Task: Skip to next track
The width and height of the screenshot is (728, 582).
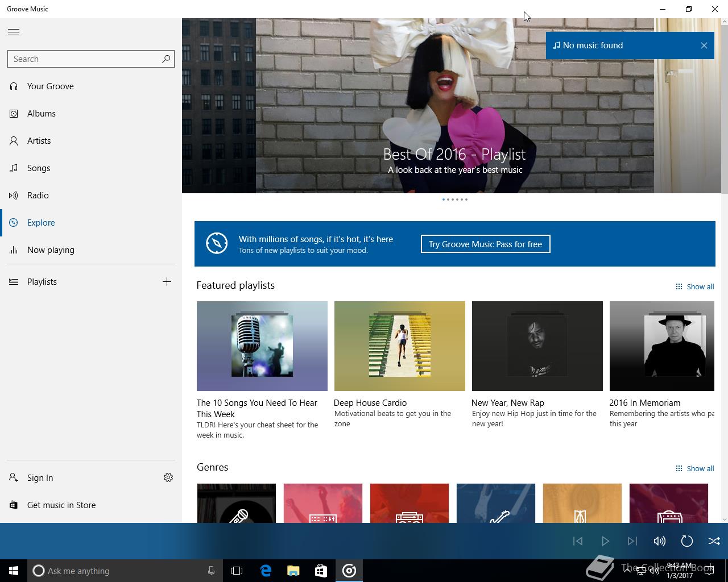Action: coord(632,541)
